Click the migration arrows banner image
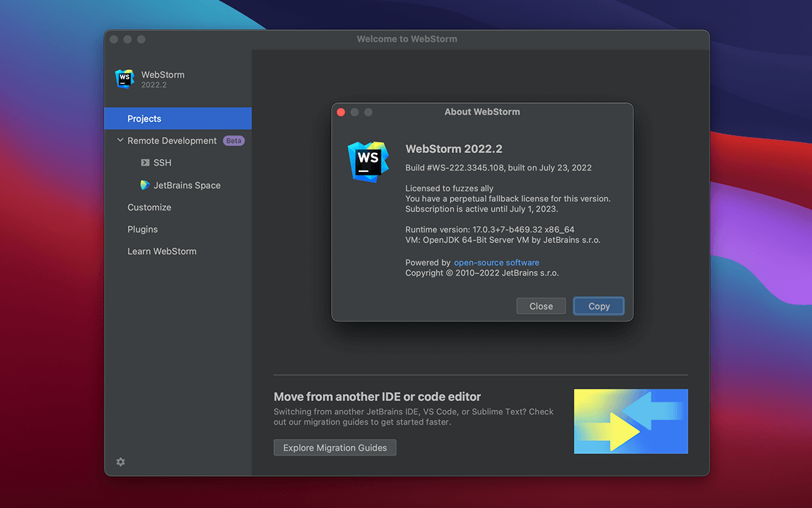 631,421
